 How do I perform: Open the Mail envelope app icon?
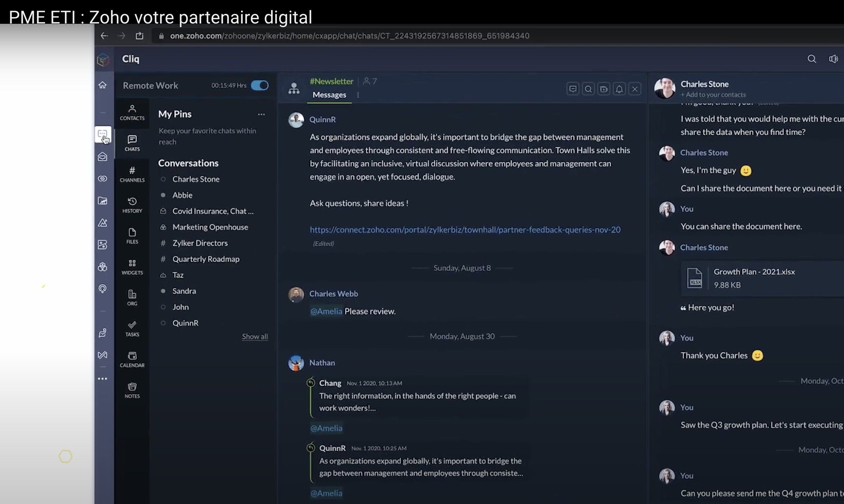(103, 156)
